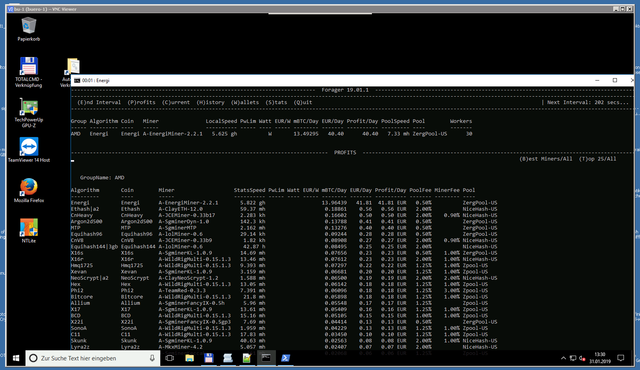Open the Notepad++ taskbar icon
This screenshot has width=640, height=370.
(x=247, y=358)
